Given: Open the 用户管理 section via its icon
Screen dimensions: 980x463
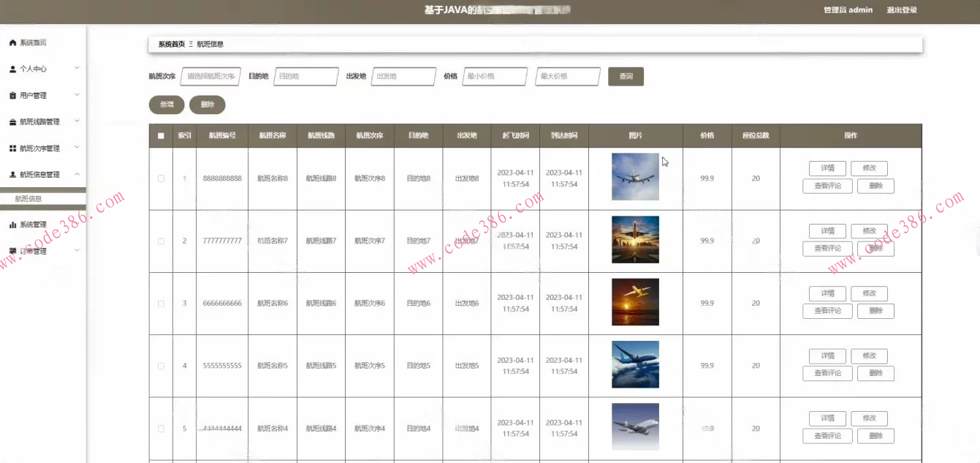Looking at the screenshot, I should [12, 95].
